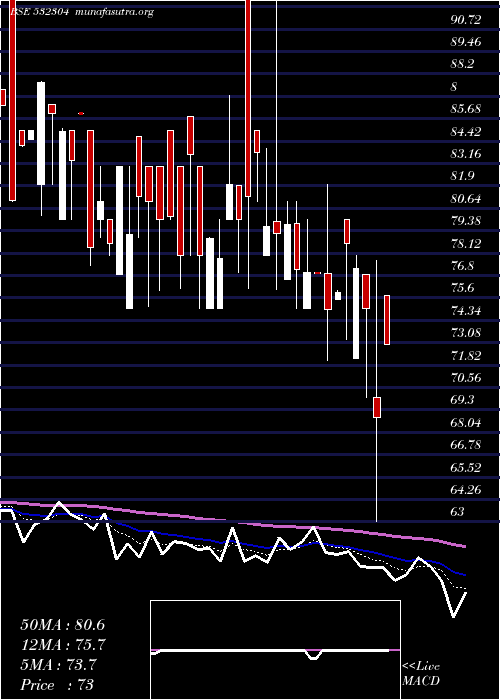Screen dimensions: 500x700
Task: Select the 70.56 price axis label
Action: [x=466, y=378]
